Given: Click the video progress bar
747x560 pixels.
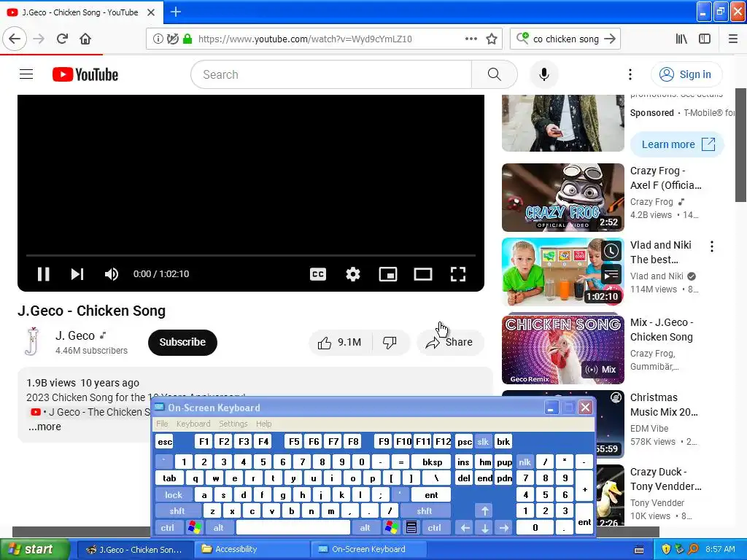Looking at the screenshot, I should [x=251, y=256].
